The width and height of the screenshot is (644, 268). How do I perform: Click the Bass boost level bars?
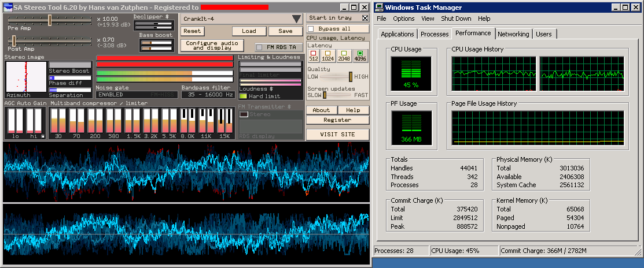pos(156,45)
